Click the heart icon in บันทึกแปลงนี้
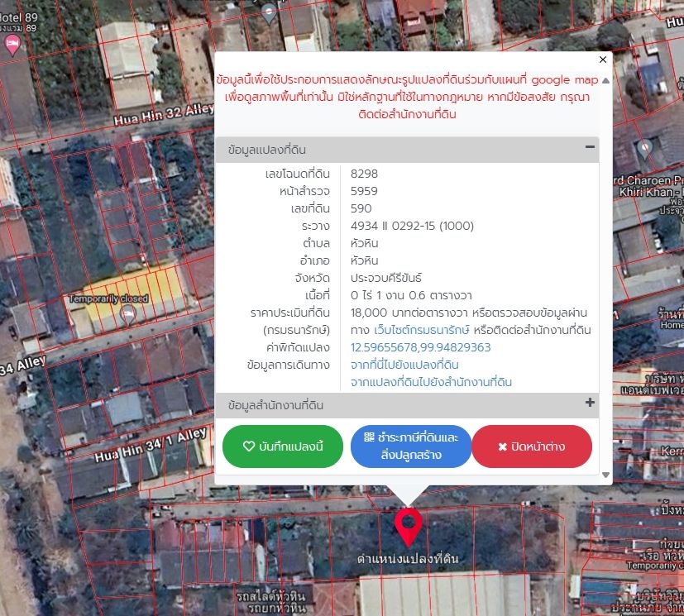This screenshot has height=616, width=684. (x=249, y=446)
